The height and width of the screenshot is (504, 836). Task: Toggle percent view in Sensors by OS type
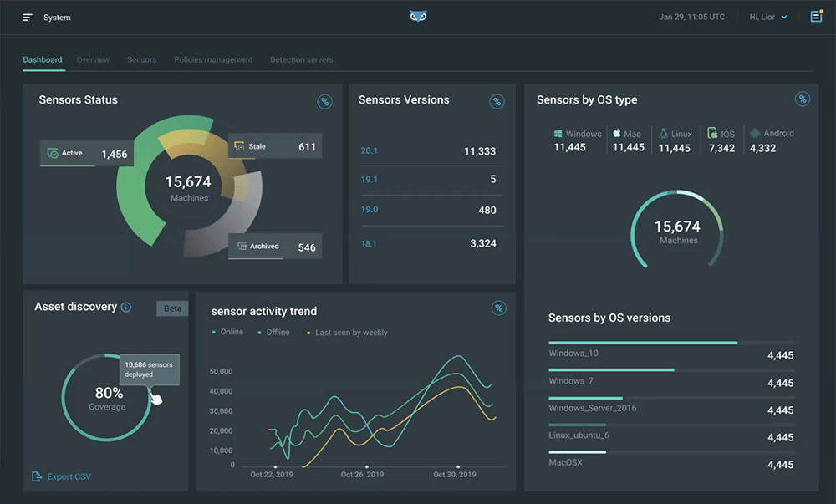[x=803, y=99]
